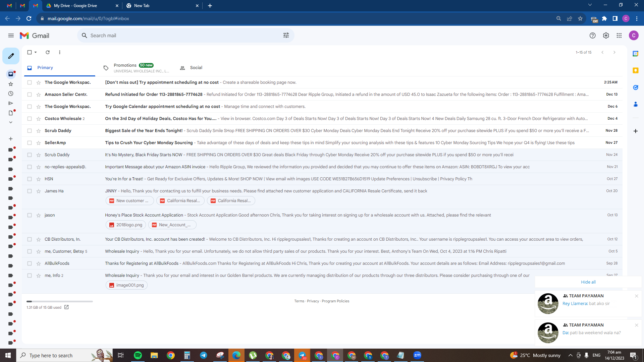
Task: Open storage management link icon
Action: (66, 307)
